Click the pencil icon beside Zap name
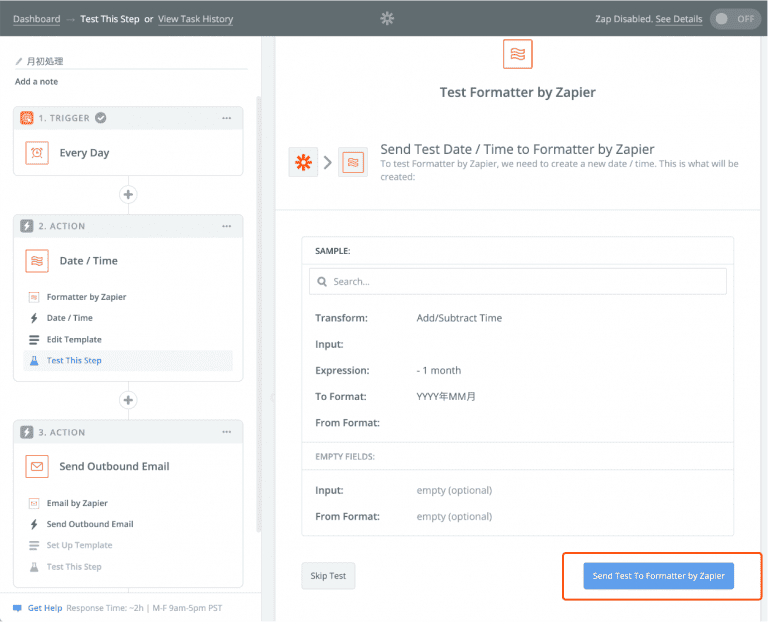 pos(19,61)
